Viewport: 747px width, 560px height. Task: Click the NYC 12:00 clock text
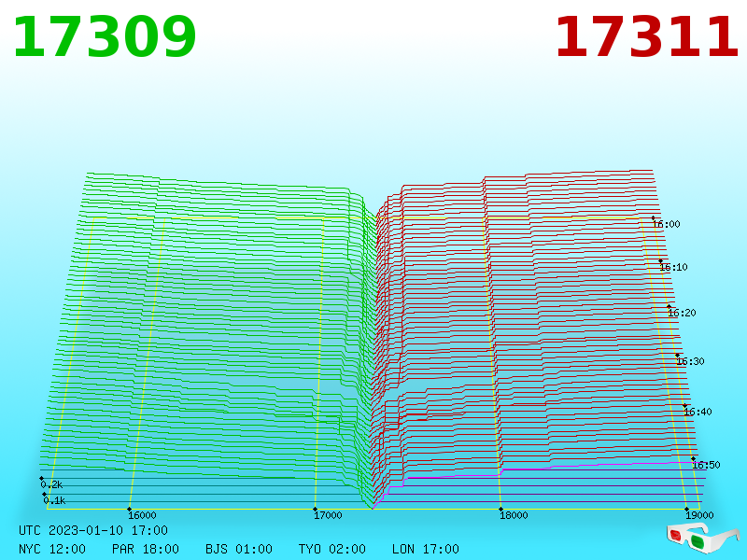tap(52, 549)
